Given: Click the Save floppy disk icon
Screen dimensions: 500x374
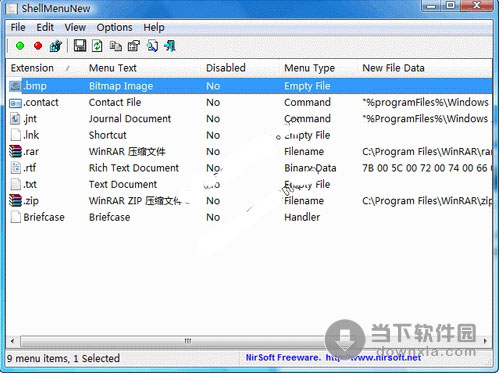Looking at the screenshot, I should [80, 46].
